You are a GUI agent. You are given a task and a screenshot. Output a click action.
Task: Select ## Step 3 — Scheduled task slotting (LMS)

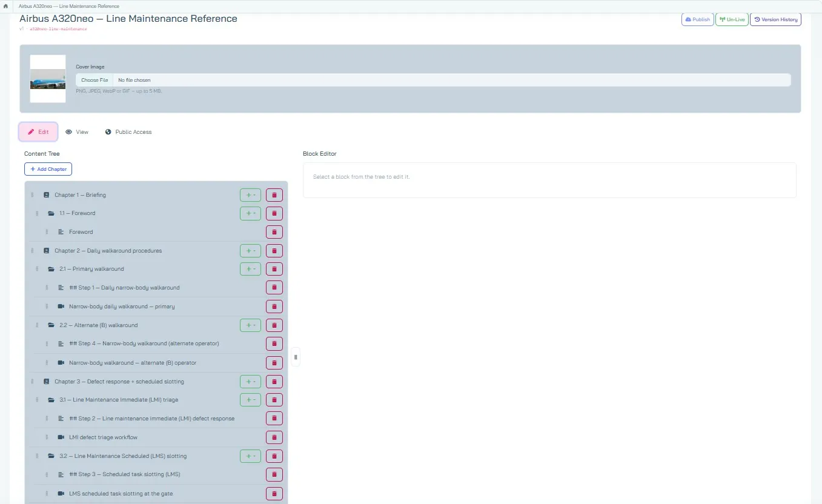point(124,474)
